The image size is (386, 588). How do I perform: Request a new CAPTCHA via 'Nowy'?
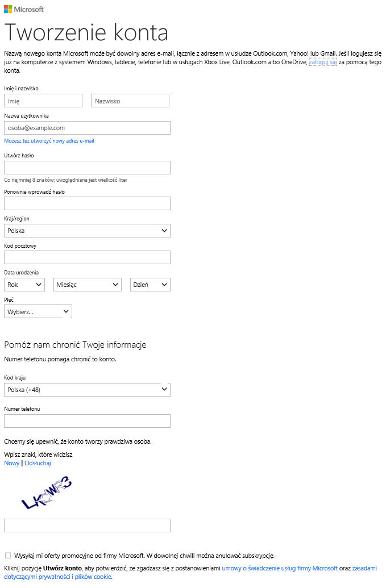coord(11,463)
